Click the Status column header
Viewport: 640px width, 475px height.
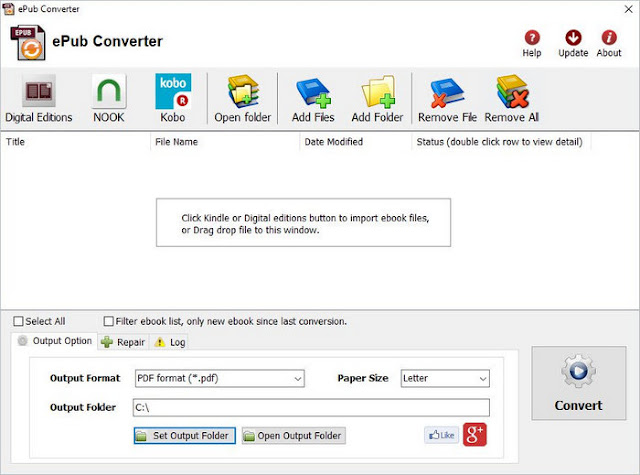click(x=501, y=142)
